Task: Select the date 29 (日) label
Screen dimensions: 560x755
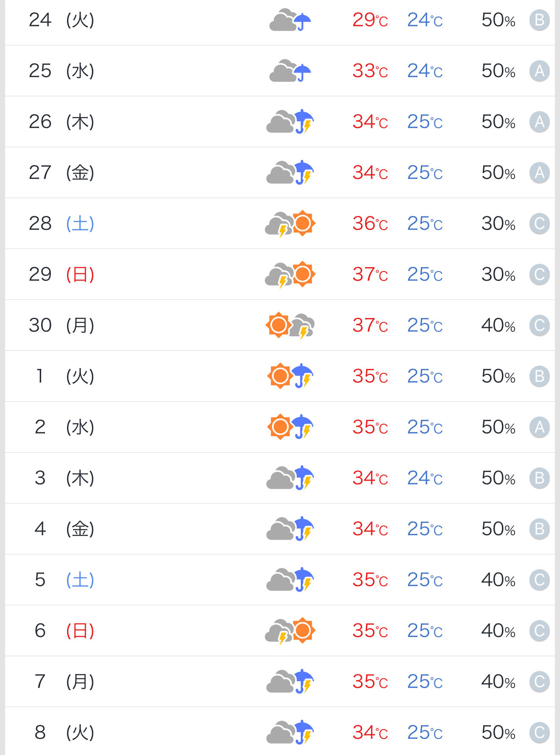Action: pyautogui.click(x=62, y=274)
